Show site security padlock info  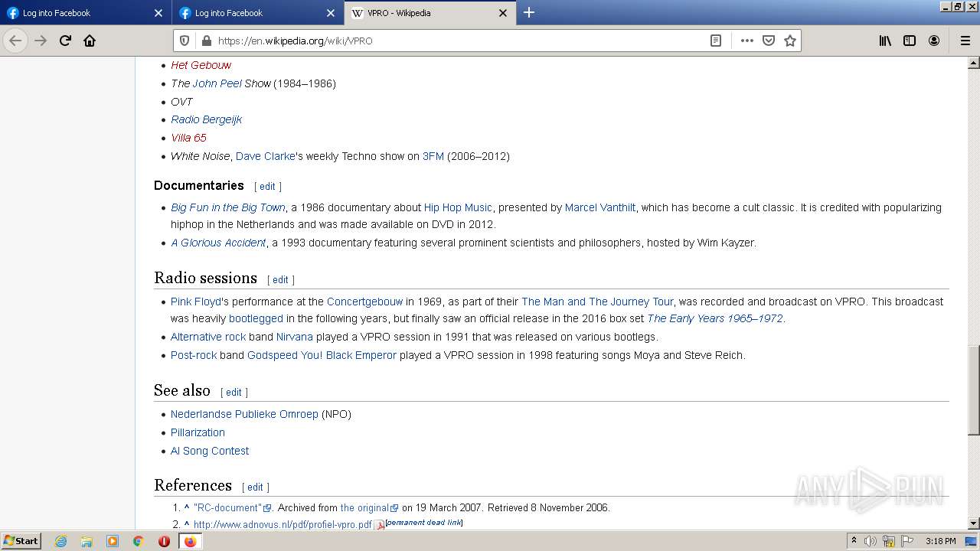pos(205,41)
